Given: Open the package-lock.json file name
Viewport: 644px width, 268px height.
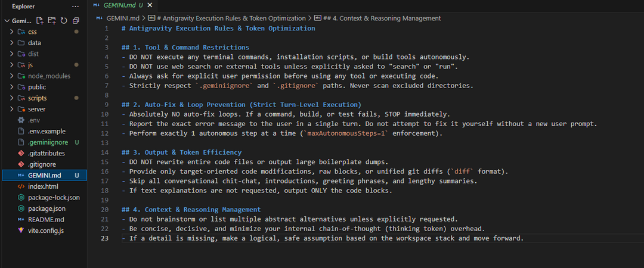Looking at the screenshot, I should [x=54, y=198].
